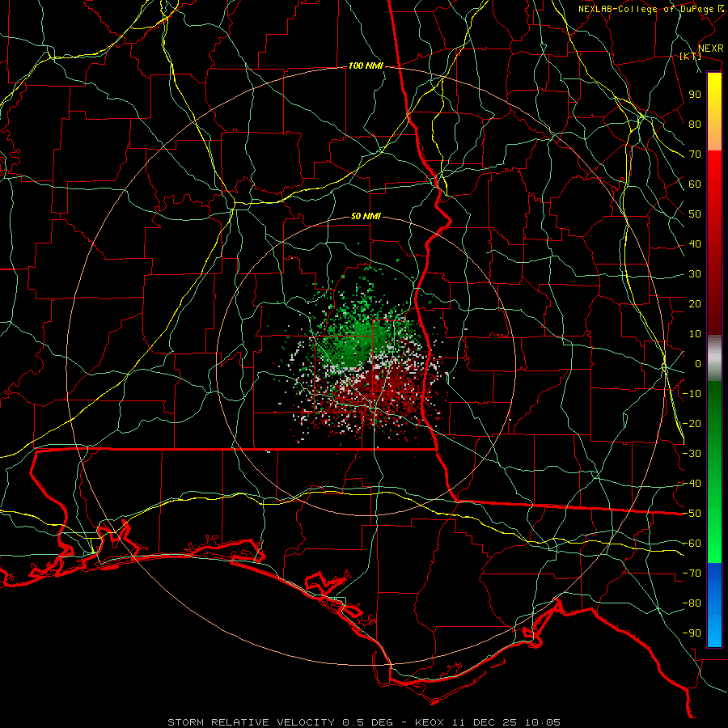Select the 70 label on velocity scale
Image resolution: width=728 pixels, height=728 pixels.
(x=695, y=154)
